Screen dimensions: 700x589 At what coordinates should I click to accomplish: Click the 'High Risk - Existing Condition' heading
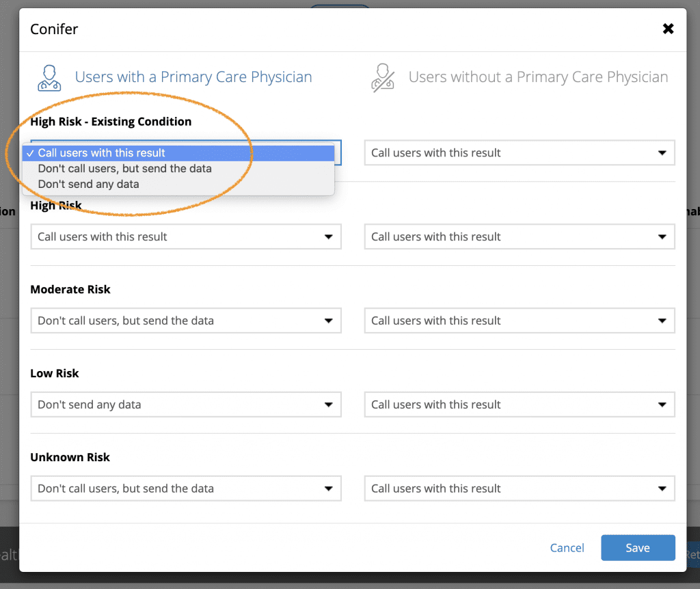111,122
